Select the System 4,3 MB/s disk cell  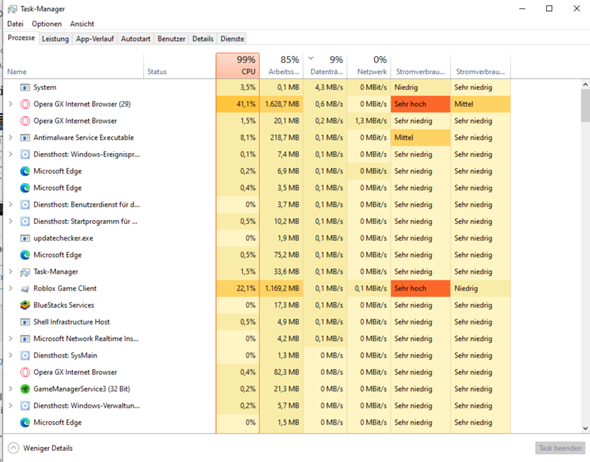[x=325, y=88]
